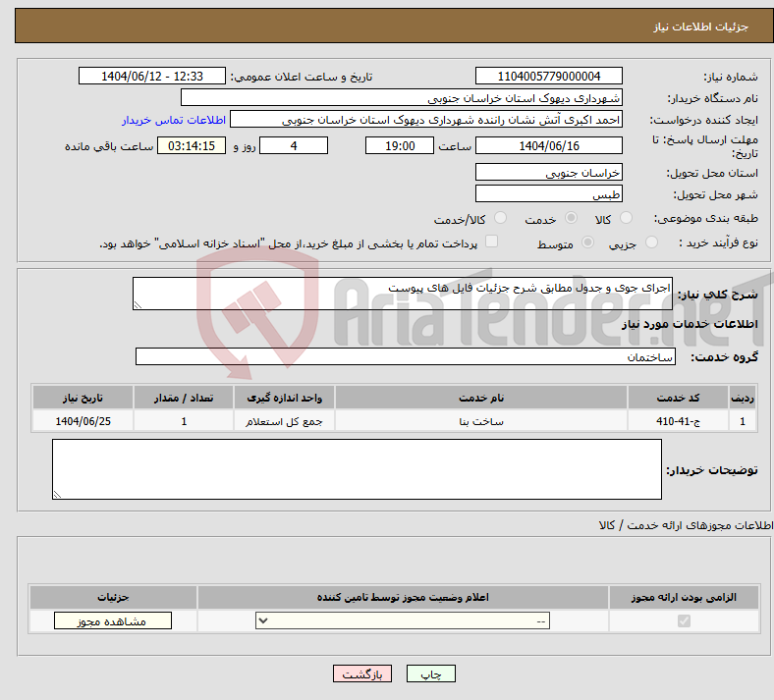Click the مشاهده مجوز button

click(113, 620)
